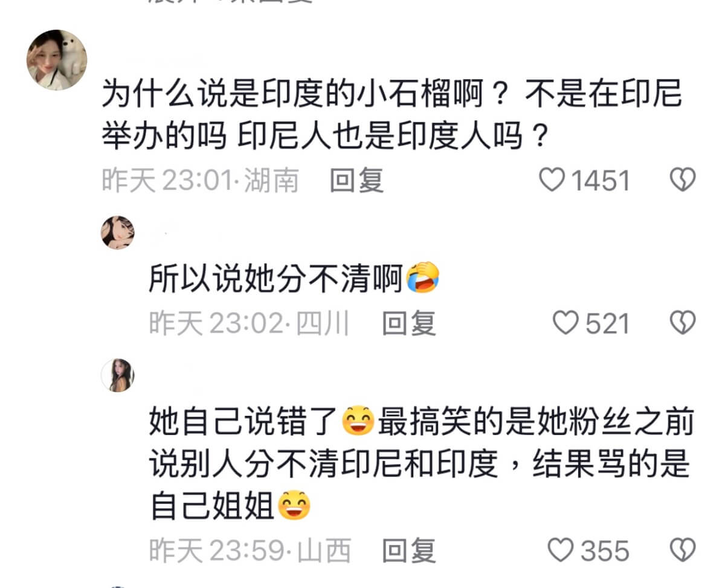Image resolution: width=725 pixels, height=588 pixels.
Task: Tap the 521 like count
Action: pos(608,323)
